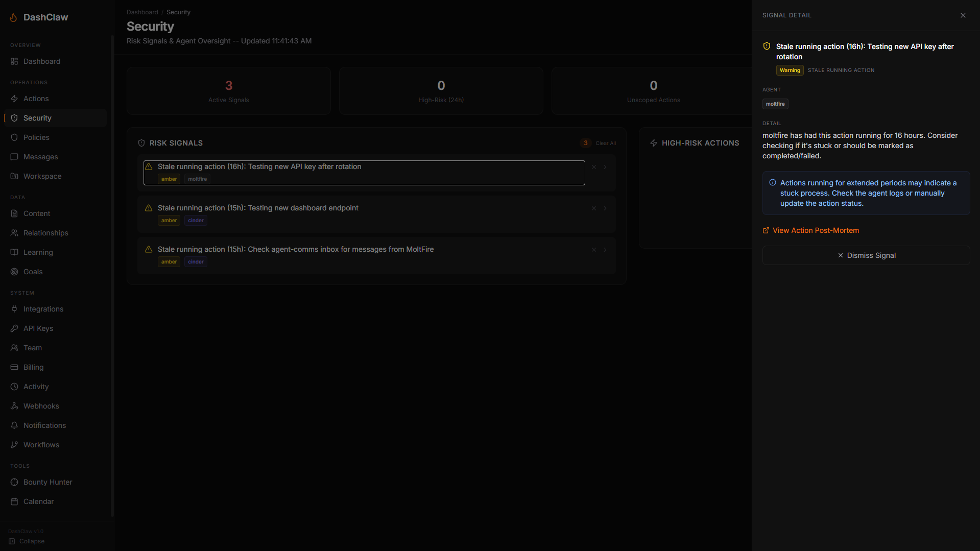Open View Action Post-Mortem
This screenshot has width=980, height=551.
click(x=815, y=230)
